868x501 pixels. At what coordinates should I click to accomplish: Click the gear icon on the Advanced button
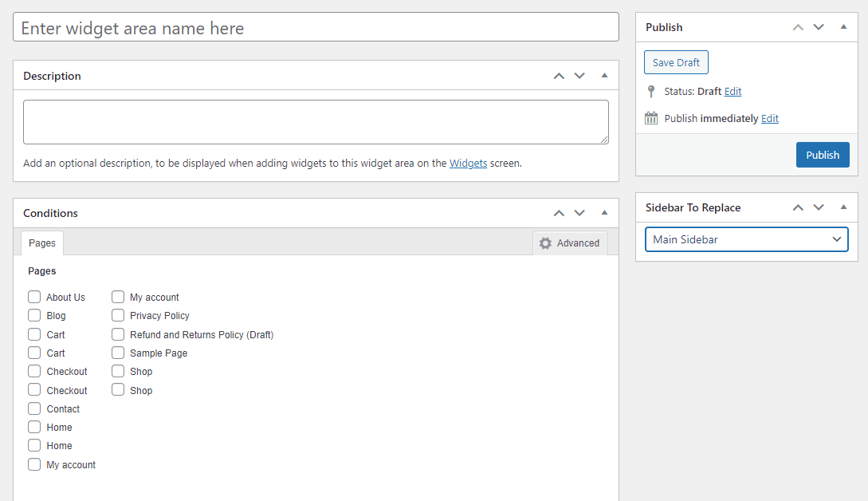tap(544, 243)
